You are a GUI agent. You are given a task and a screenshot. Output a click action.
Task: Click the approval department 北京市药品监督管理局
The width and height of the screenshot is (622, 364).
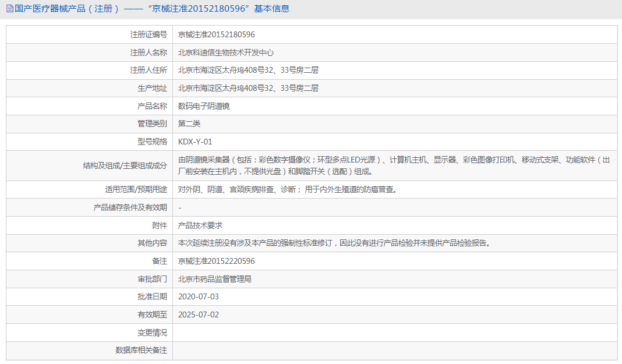click(214, 279)
